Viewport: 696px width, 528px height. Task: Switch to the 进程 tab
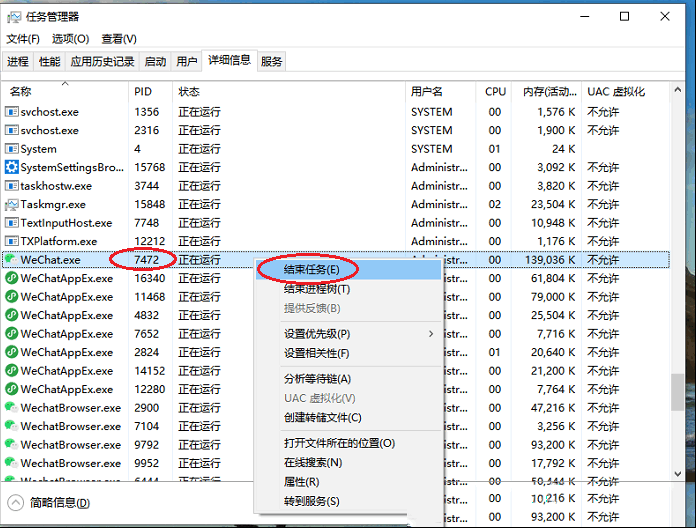point(18,61)
